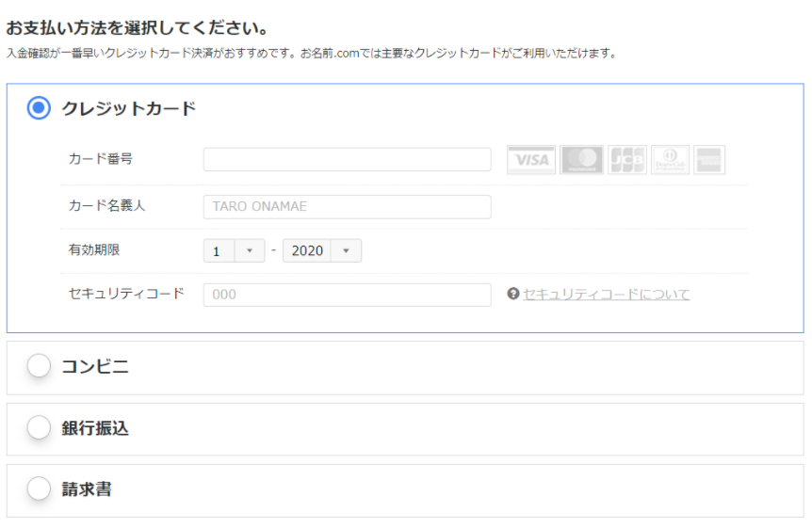Click the セキュリティコード field label
The width and height of the screenshot is (812, 528).
click(126, 294)
